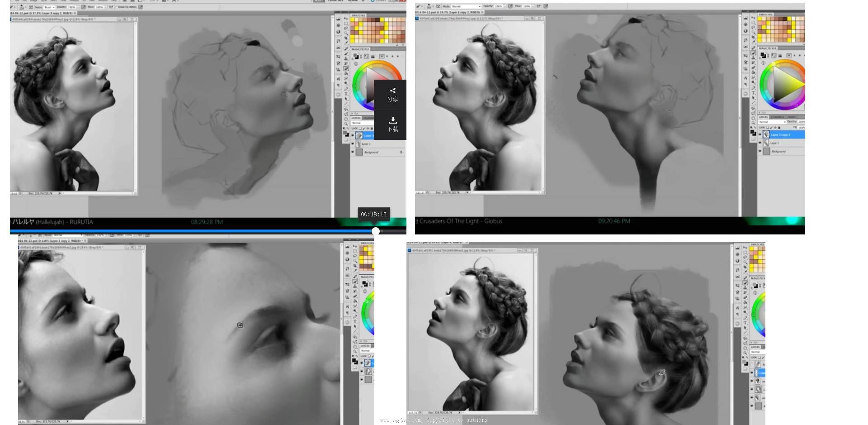This screenshot has width=868, height=425.
Task: Switch to Paths tab in Crusaders frame
Action: pyautogui.click(x=792, y=117)
